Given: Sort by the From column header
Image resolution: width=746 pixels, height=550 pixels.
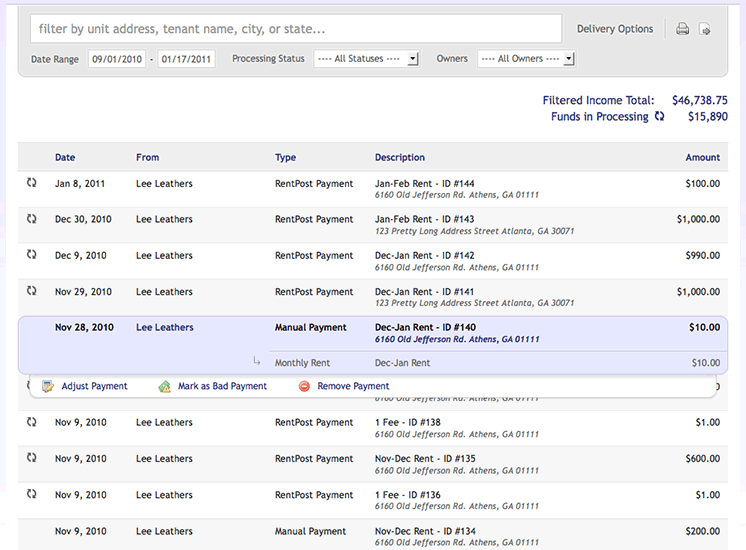Looking at the screenshot, I should [147, 157].
